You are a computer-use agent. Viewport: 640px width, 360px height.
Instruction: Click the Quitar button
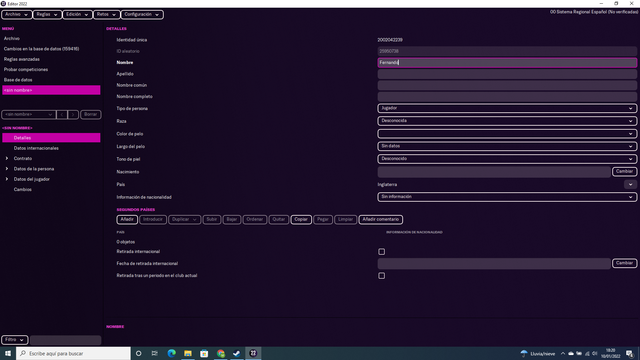tap(279, 220)
